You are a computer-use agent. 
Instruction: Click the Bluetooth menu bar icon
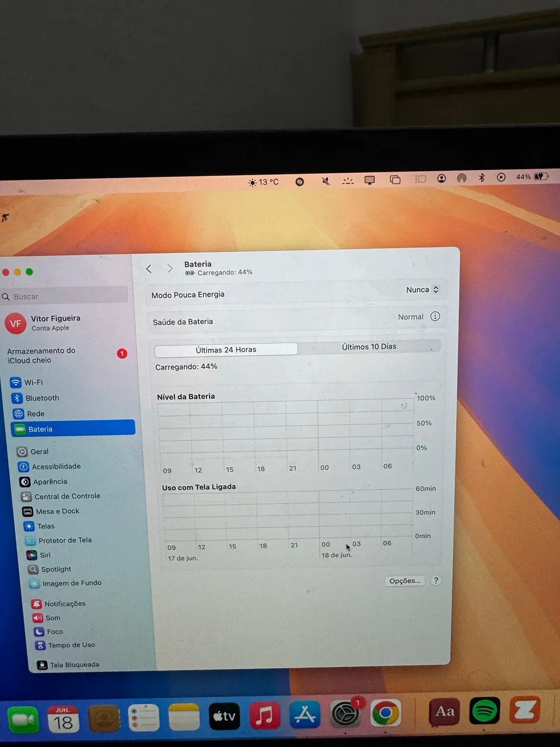coord(482,177)
